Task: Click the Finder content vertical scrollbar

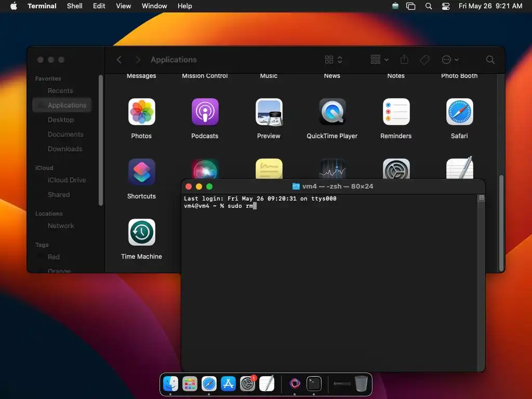Action: (x=501, y=223)
